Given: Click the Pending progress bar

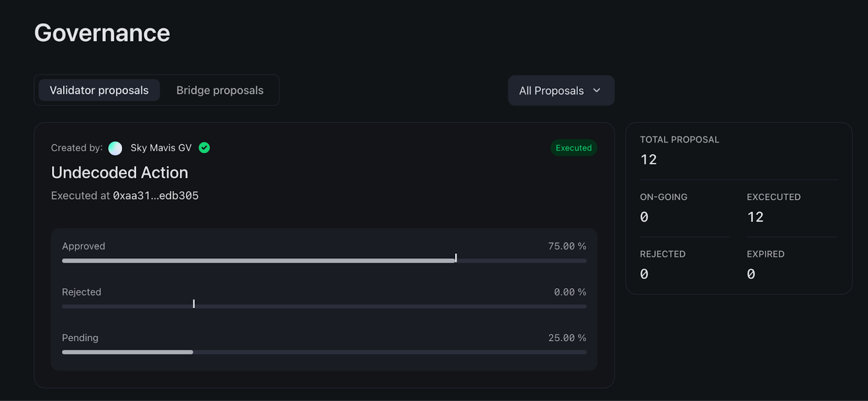Looking at the screenshot, I should tap(324, 352).
